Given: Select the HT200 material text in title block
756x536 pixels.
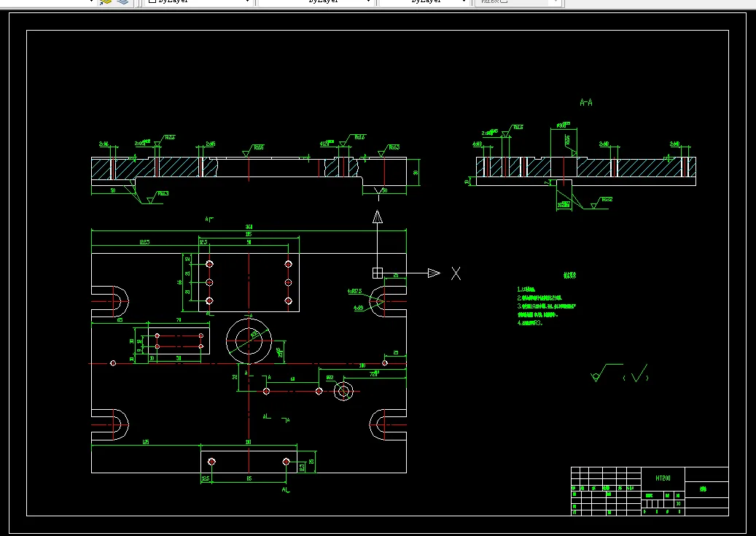Looking at the screenshot, I should [x=663, y=478].
